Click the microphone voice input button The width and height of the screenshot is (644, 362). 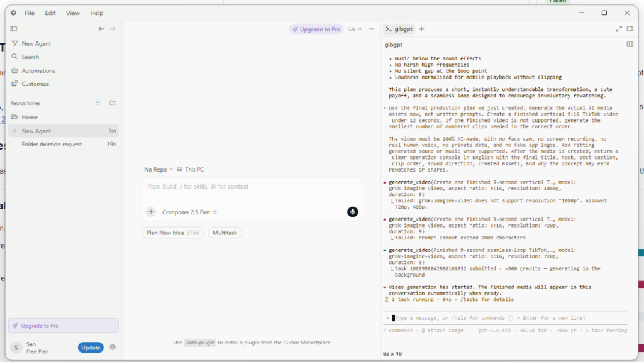[352, 212]
